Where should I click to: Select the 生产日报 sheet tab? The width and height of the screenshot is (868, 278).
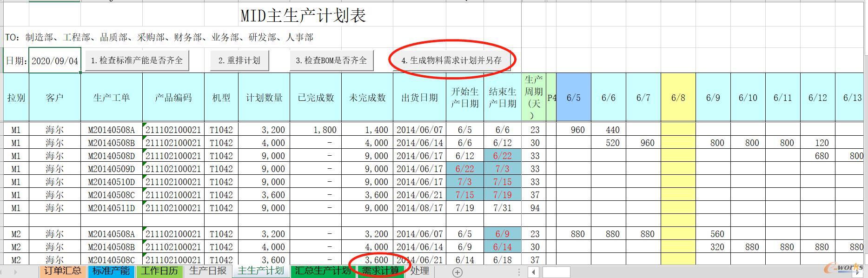(208, 271)
